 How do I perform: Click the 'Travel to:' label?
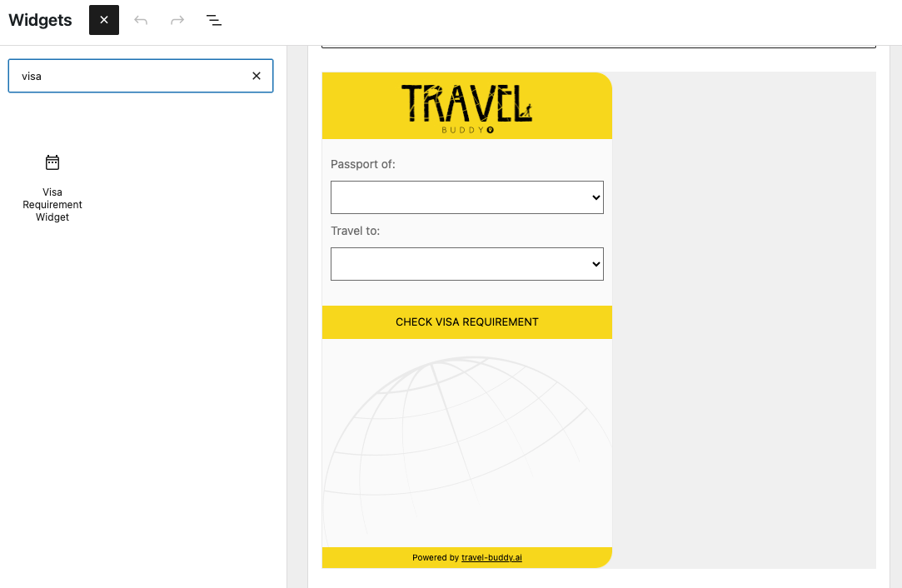(x=356, y=232)
